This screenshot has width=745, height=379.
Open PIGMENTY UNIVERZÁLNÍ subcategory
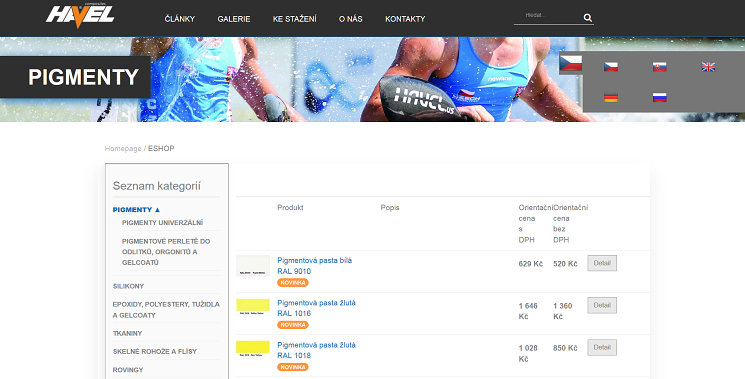click(x=162, y=223)
